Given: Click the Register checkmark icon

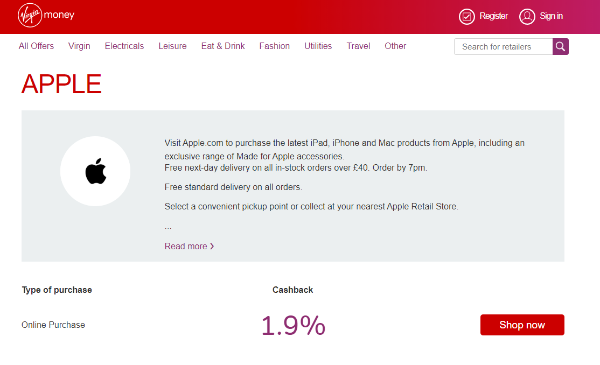Looking at the screenshot, I should point(466,16).
